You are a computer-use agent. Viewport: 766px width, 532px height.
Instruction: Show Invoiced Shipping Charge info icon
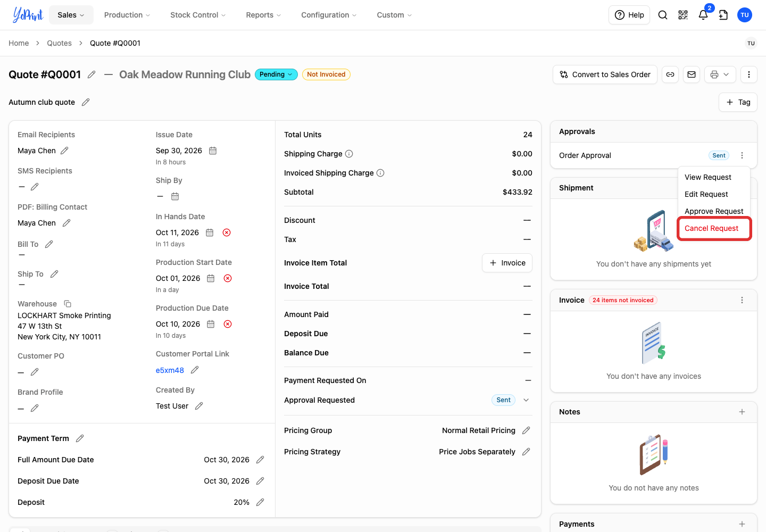[380, 173]
